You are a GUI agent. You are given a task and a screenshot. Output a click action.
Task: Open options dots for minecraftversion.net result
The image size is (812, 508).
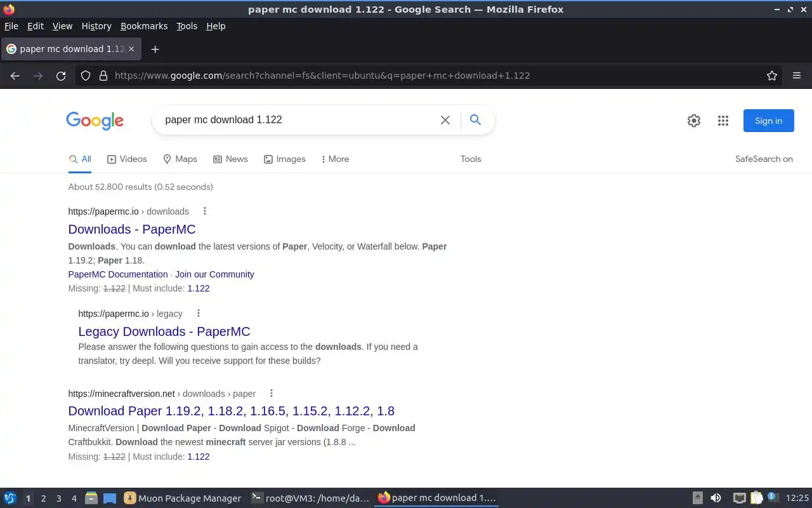(271, 393)
